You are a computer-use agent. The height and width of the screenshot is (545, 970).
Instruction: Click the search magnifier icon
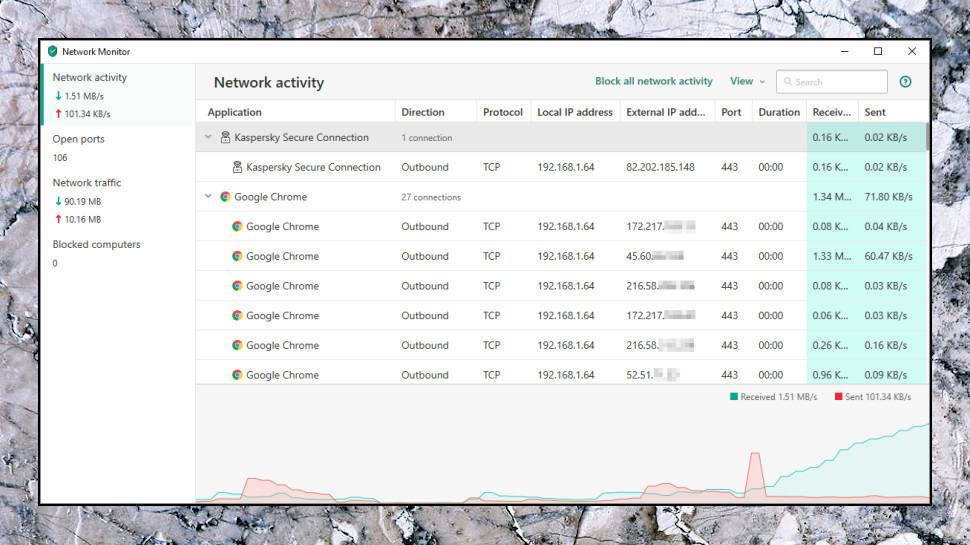[x=788, y=82]
